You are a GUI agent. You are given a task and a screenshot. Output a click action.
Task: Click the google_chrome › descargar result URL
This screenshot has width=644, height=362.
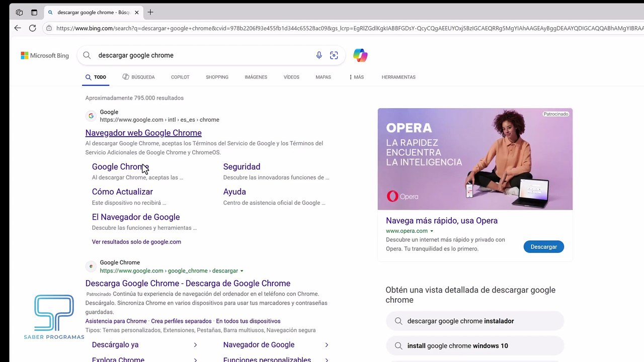tap(169, 270)
